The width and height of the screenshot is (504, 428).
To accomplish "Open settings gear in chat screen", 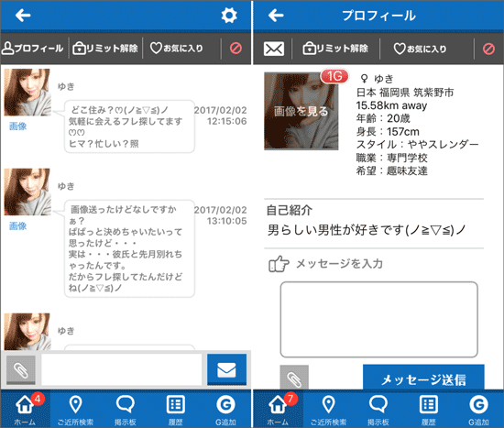I will (229, 15).
